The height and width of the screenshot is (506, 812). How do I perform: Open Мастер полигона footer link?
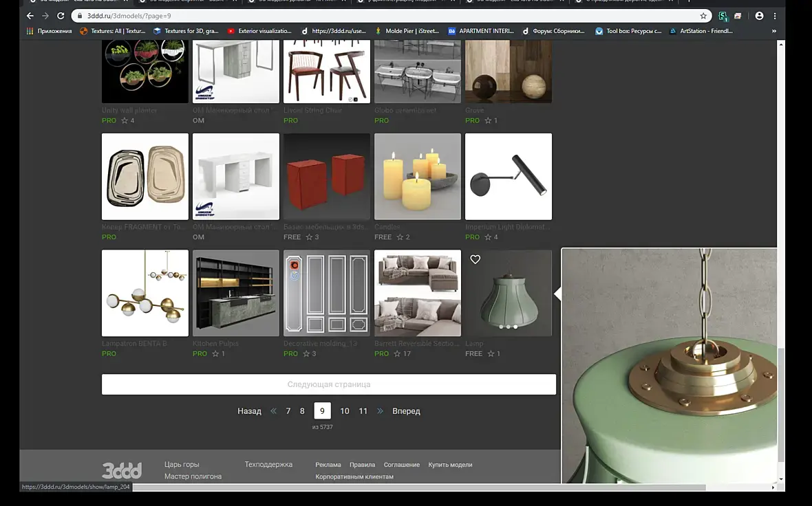(193, 476)
